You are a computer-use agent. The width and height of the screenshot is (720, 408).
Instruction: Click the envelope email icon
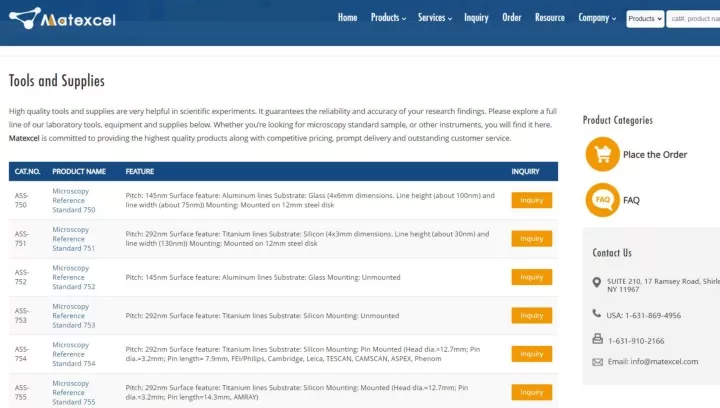pyautogui.click(x=597, y=362)
